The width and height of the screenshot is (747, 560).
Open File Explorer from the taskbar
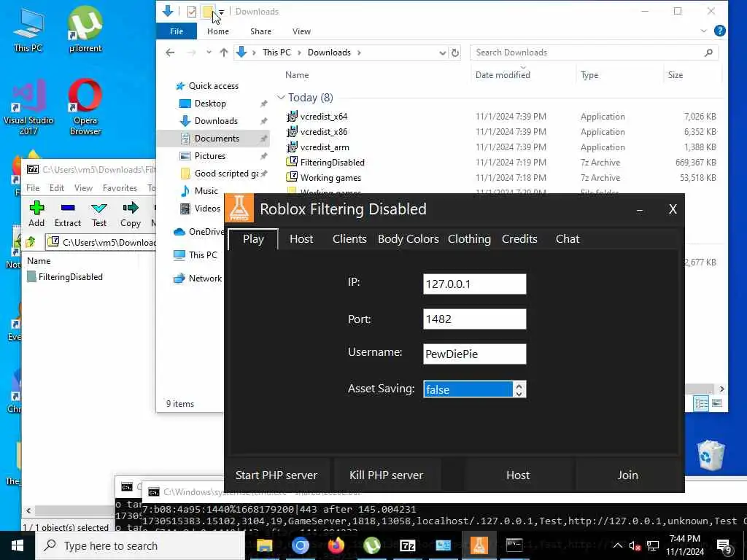tap(264, 545)
